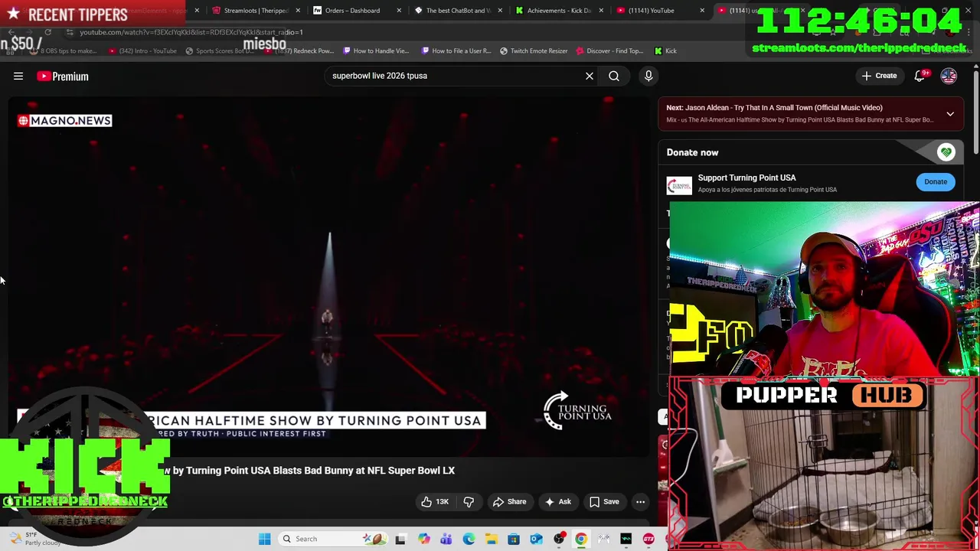Viewport: 980px width, 551px height.
Task: Donate to Turning Point USA
Action: pos(936,181)
